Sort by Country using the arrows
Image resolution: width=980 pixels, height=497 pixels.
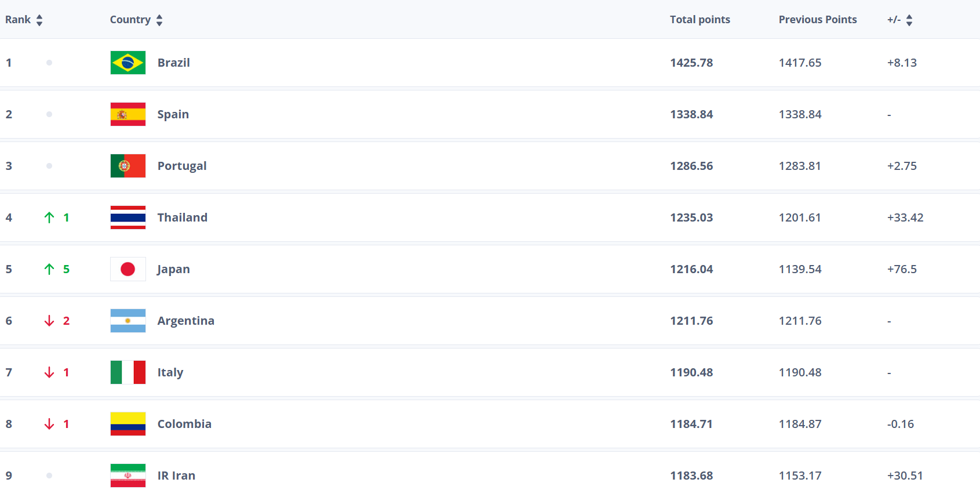(x=159, y=20)
